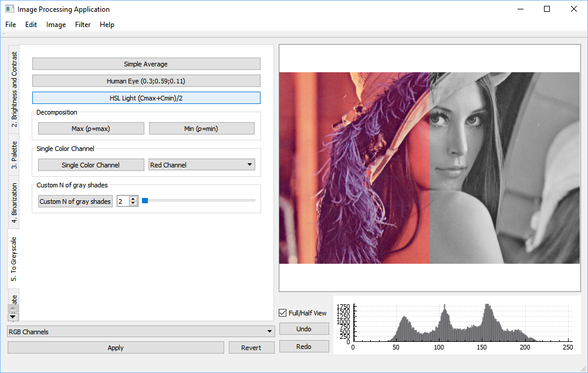The width and height of the screenshot is (588, 373).
Task: Click HSL Light (Cmax+Cmin)/2 button
Action: (146, 98)
